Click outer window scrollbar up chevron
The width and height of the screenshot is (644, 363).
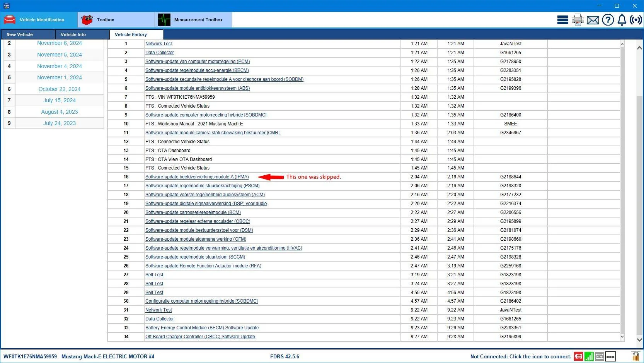[639, 48]
